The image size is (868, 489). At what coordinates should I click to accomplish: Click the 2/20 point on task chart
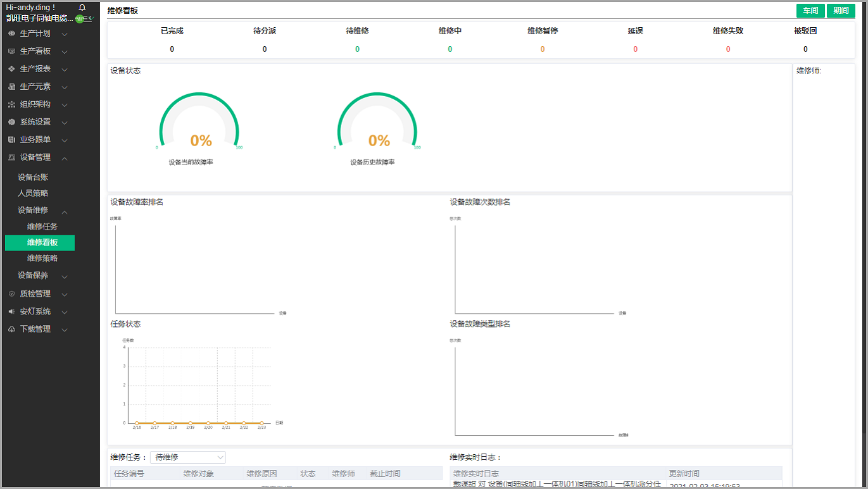point(208,423)
